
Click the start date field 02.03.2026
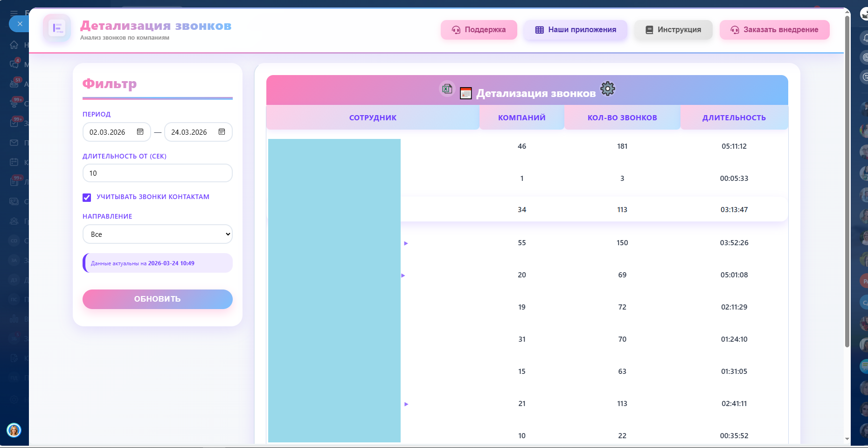[x=117, y=132]
